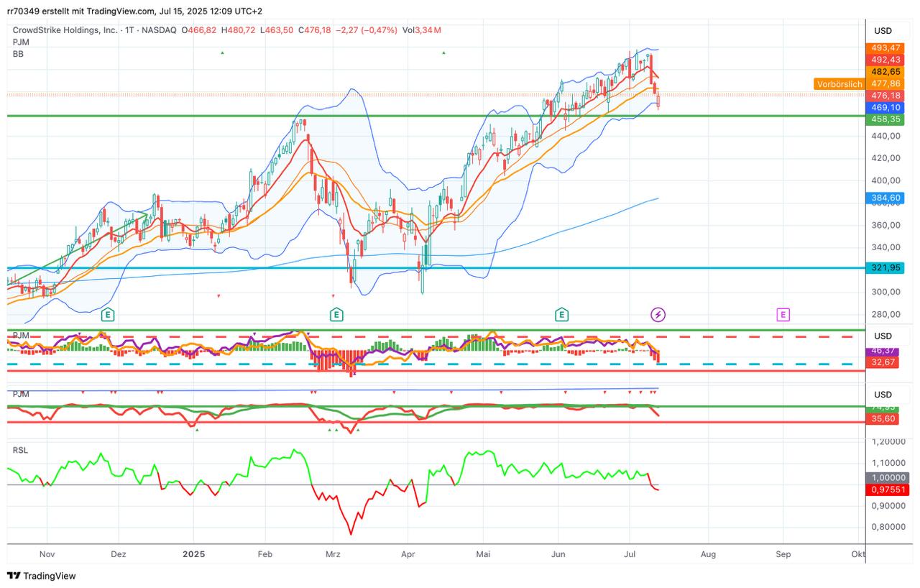
Task: Open the USD currency selector on main price scale
Action: (883, 31)
